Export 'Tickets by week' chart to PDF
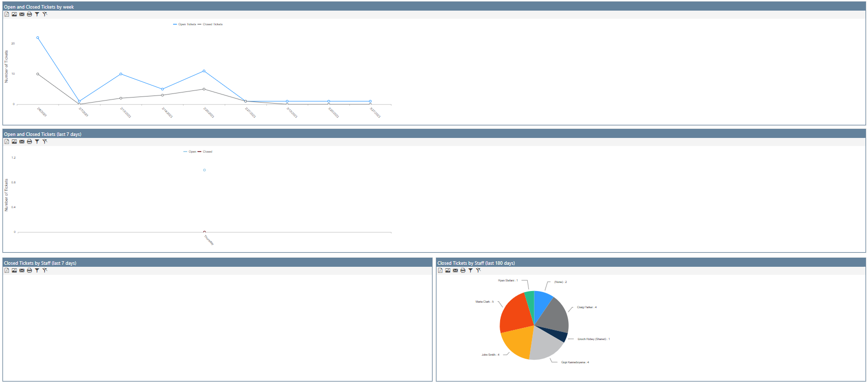The height and width of the screenshot is (384, 868). [7, 14]
